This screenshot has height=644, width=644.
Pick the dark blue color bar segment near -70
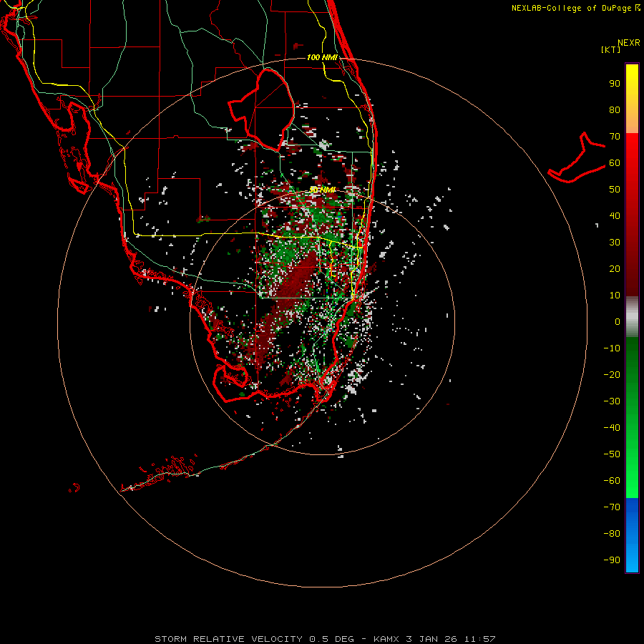click(x=632, y=507)
